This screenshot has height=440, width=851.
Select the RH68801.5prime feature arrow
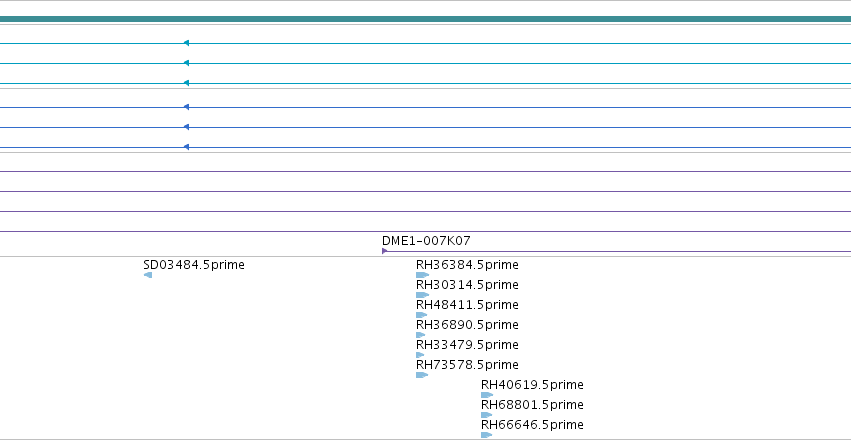486,415
